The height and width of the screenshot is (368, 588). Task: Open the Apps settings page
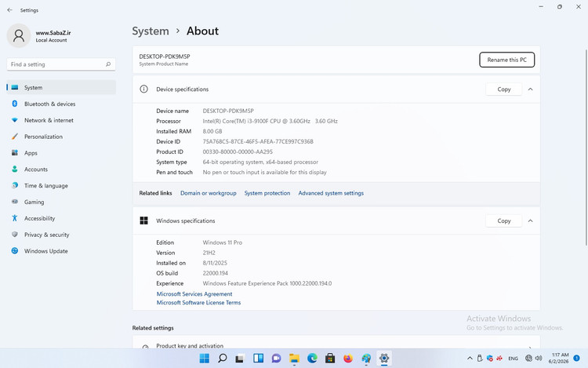(61, 153)
